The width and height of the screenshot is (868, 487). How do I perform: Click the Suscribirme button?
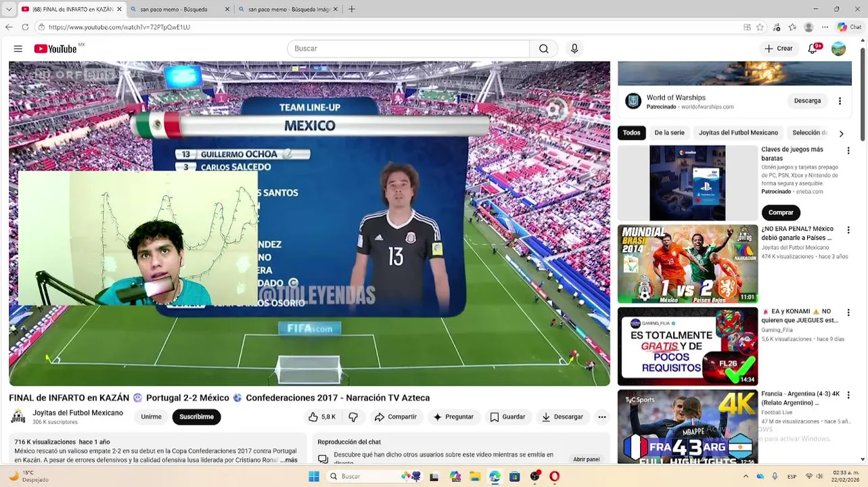tap(196, 417)
